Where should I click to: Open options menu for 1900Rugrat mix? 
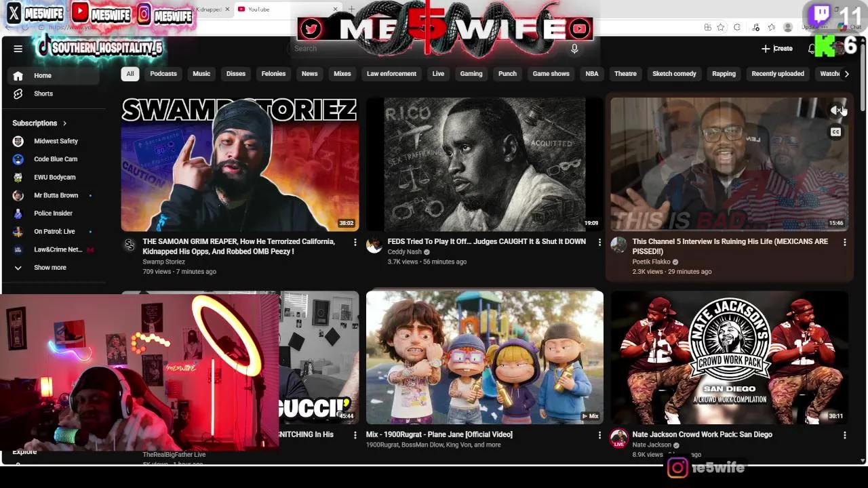pos(599,435)
